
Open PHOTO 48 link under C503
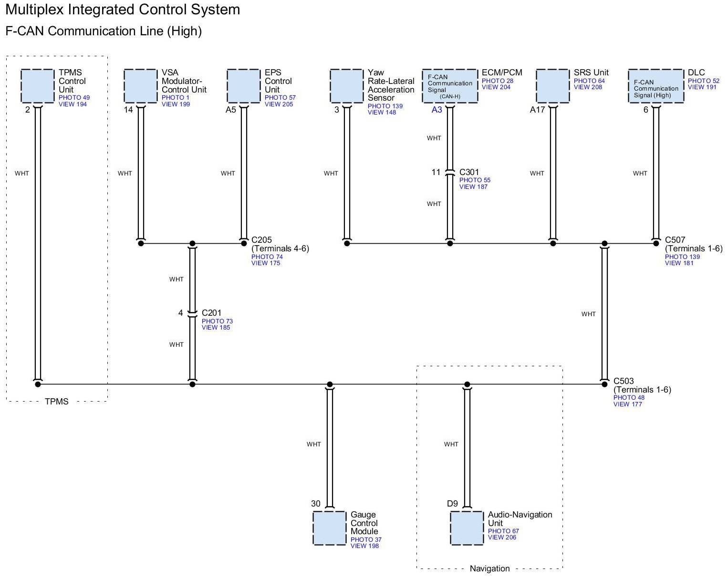click(x=629, y=398)
